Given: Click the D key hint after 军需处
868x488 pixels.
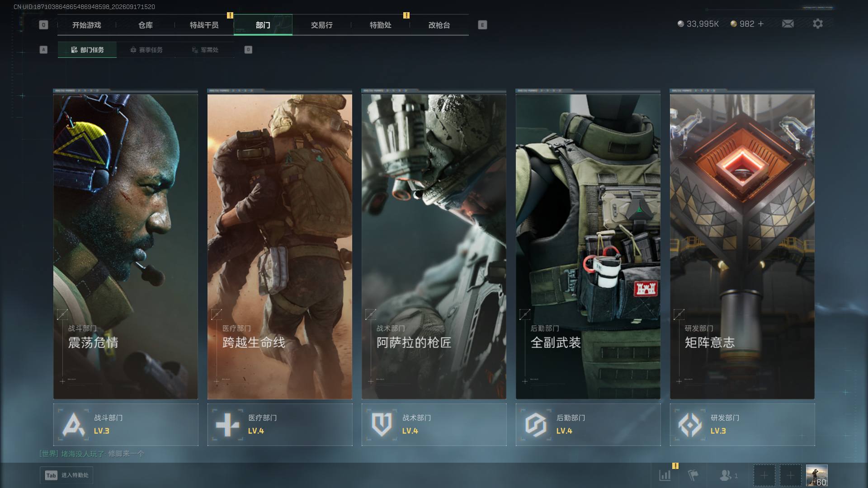Looking at the screenshot, I should click(248, 50).
